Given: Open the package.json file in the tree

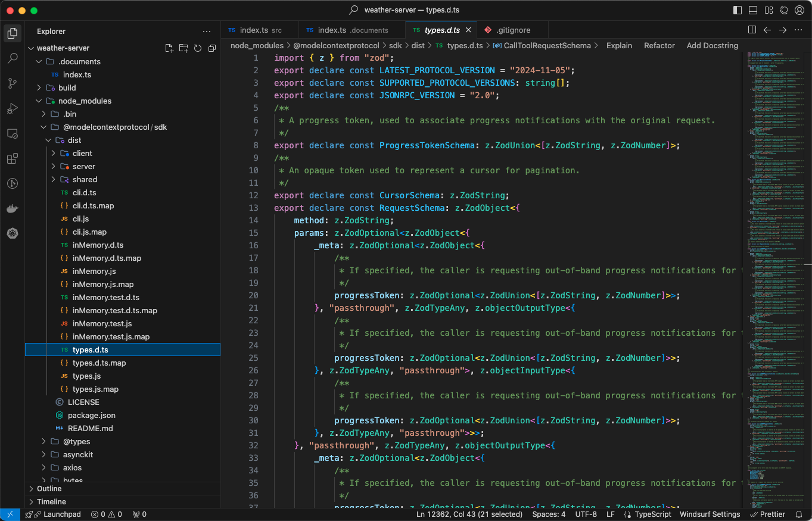Looking at the screenshot, I should pyautogui.click(x=91, y=415).
